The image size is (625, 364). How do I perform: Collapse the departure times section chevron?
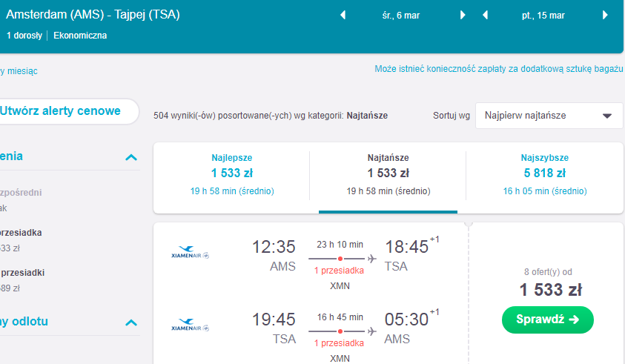pos(131,322)
